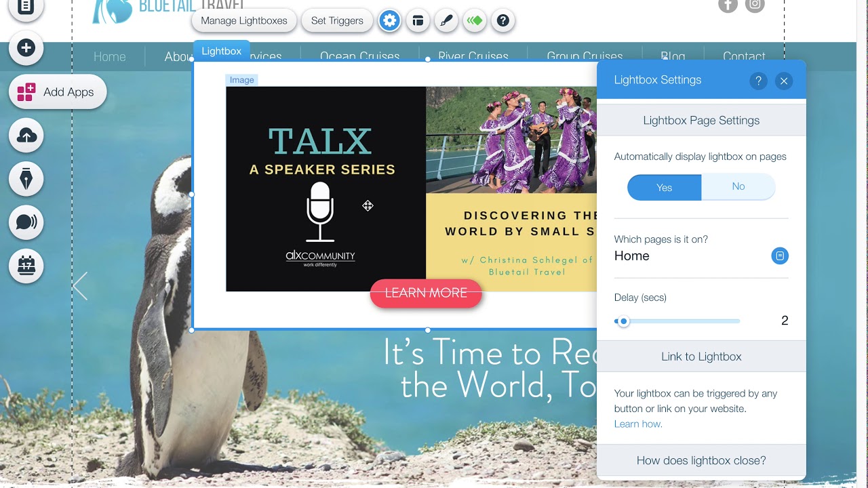Viewport: 868px width, 488px height.
Task: Open the Blog pen nib icon
Action: pos(26,179)
